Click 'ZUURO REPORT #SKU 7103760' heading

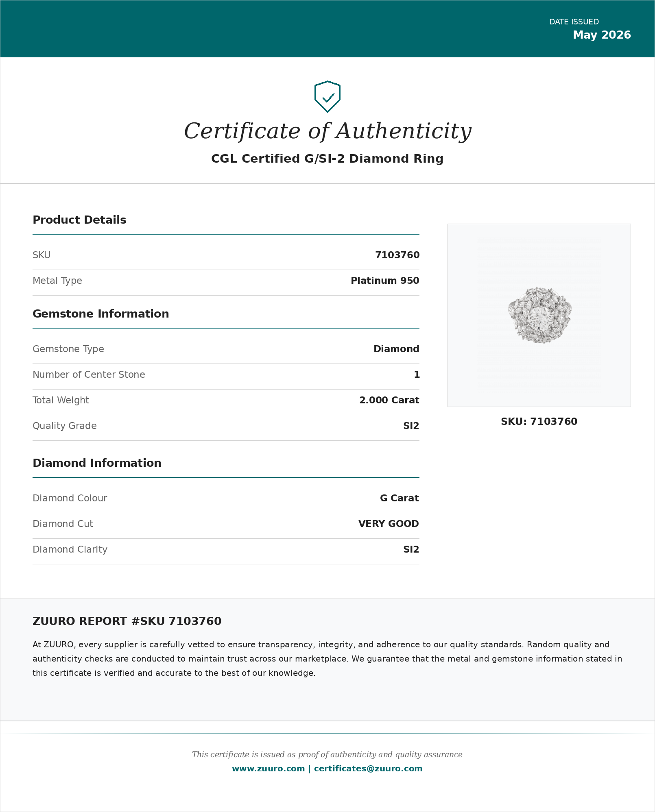pos(127,621)
